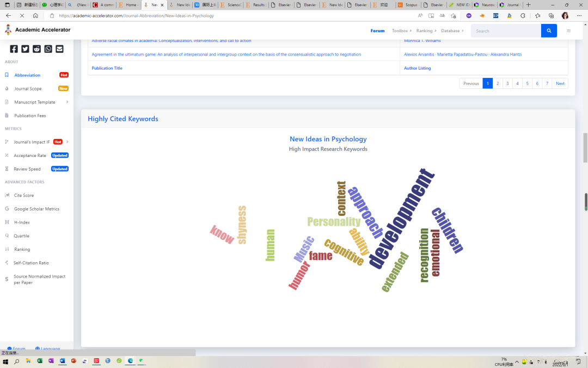Share page by email envelope icon
This screenshot has height=368, width=588.
tap(60, 49)
